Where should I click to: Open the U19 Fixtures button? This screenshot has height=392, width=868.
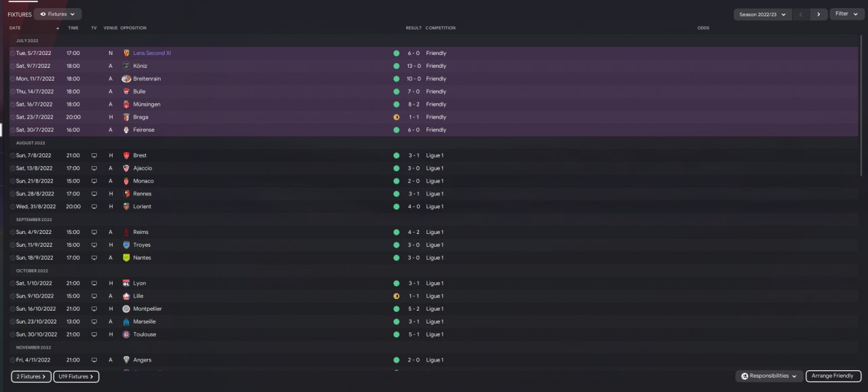(76, 376)
